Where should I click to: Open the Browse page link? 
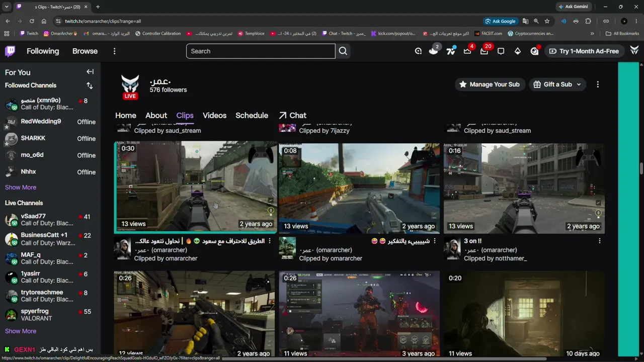(85, 51)
